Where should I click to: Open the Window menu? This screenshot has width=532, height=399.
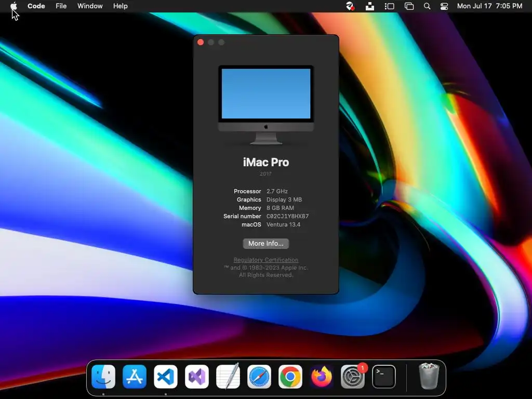[x=90, y=6]
